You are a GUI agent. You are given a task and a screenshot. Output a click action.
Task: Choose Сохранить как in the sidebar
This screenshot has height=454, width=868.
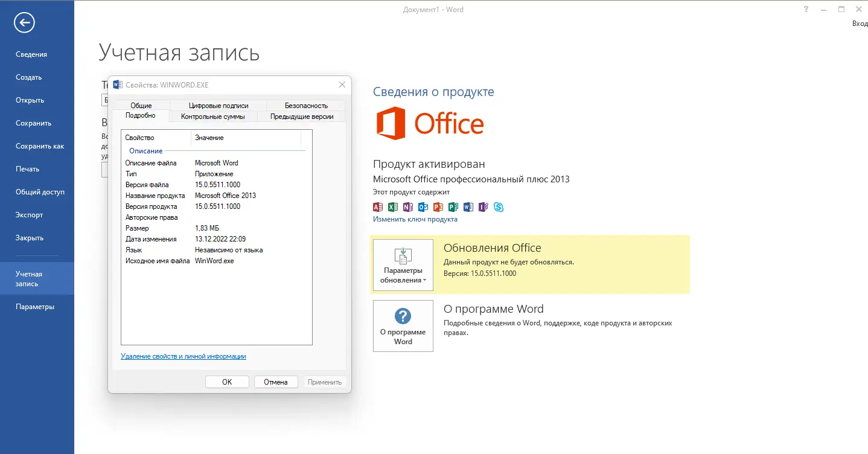click(37, 146)
